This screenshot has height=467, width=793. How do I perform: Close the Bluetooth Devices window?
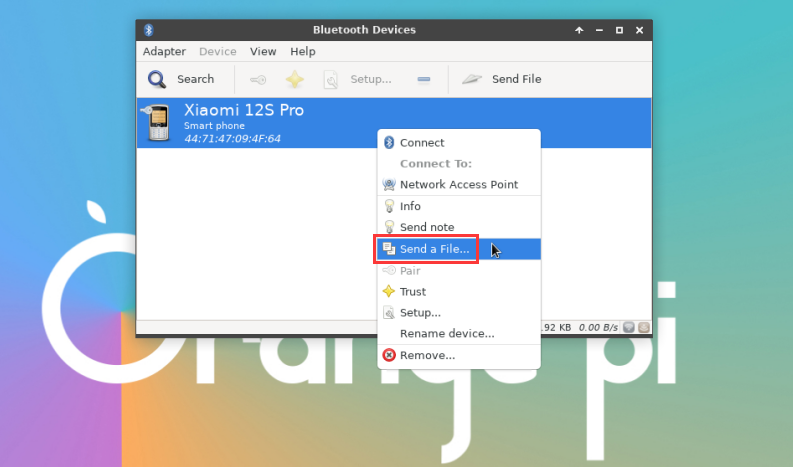click(639, 30)
